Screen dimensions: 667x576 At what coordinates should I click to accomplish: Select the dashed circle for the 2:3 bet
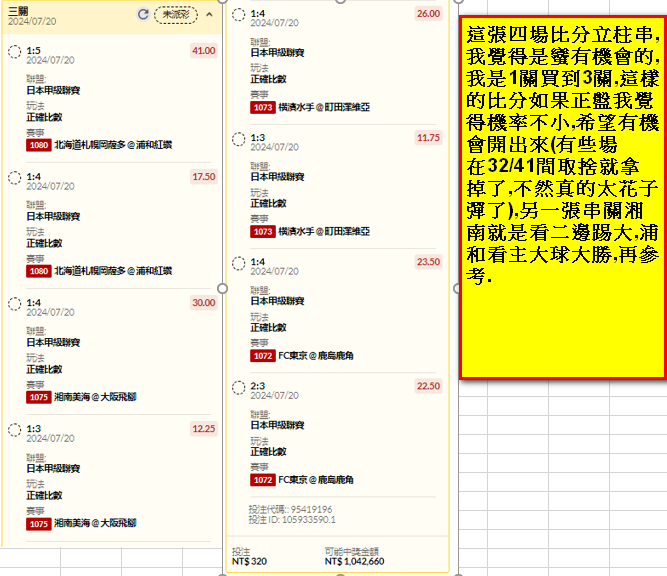pos(238,387)
